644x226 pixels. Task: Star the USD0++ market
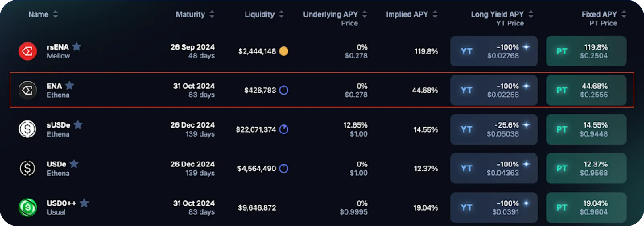click(x=84, y=203)
